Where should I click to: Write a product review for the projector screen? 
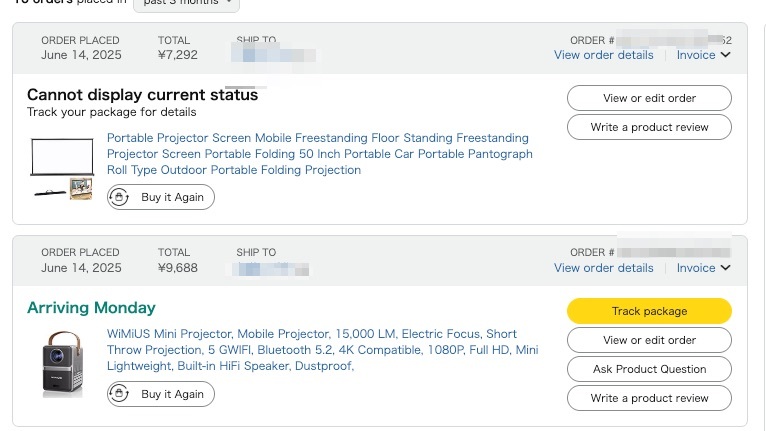[x=649, y=127]
